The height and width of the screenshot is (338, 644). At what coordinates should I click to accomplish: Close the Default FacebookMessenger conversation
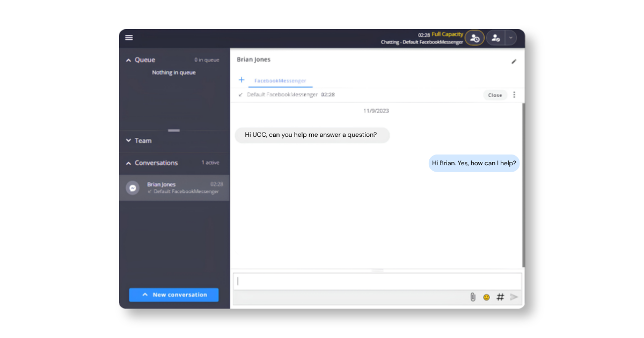tap(495, 95)
